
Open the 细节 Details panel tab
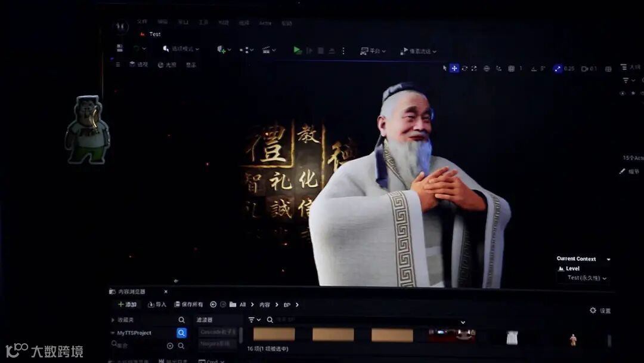click(630, 171)
